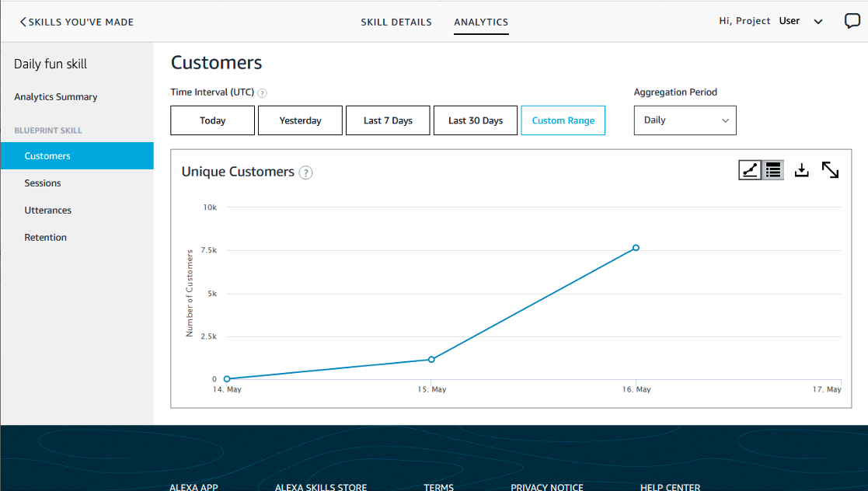
Task: Switch chart to line view
Action: [x=749, y=169]
